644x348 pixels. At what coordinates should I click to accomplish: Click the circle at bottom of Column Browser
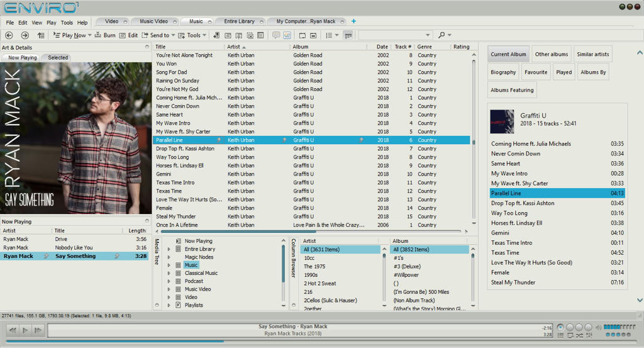click(294, 305)
